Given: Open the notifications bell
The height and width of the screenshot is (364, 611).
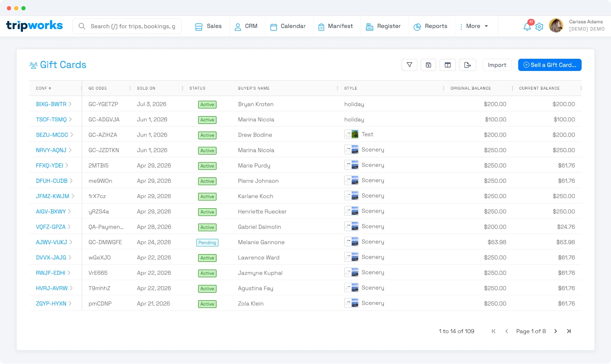Looking at the screenshot, I should [x=527, y=27].
